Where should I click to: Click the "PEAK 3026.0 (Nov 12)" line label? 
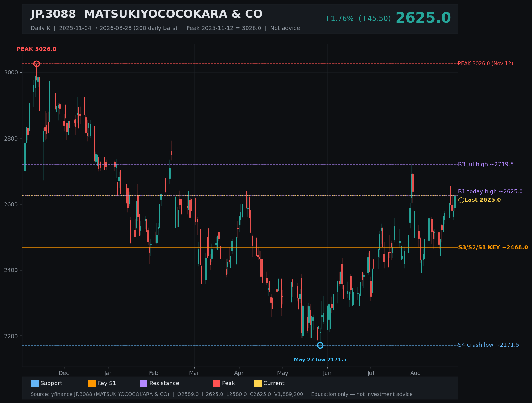(x=485, y=64)
